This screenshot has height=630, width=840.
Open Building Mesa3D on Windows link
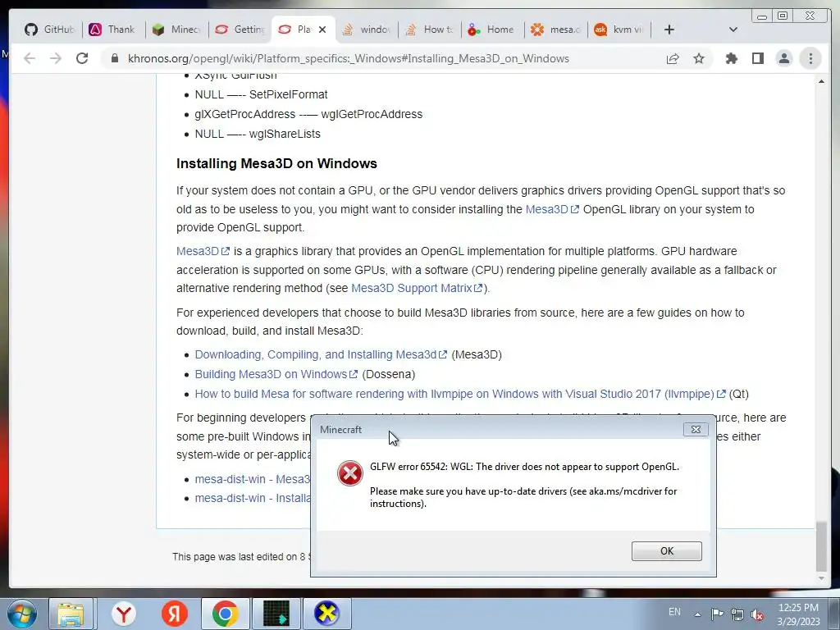(276, 374)
